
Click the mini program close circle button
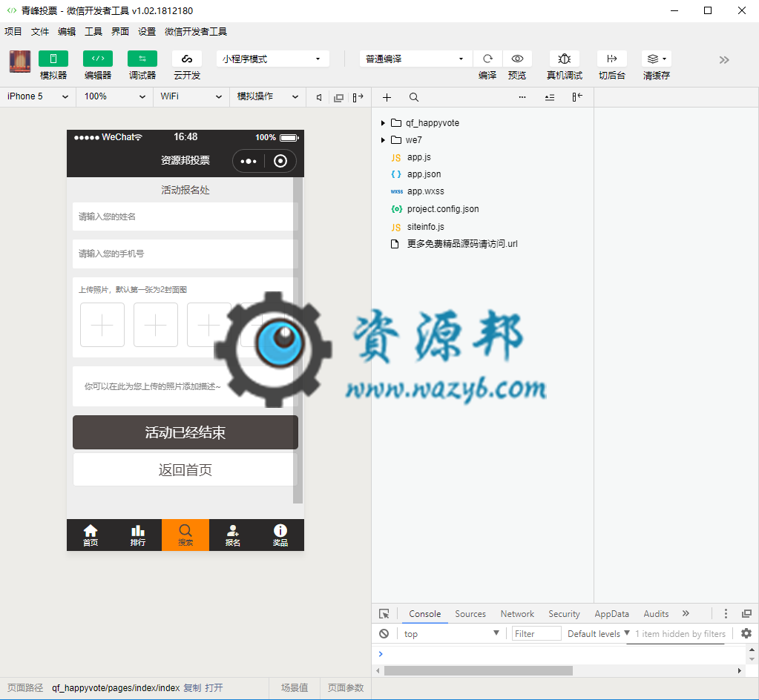(x=280, y=161)
